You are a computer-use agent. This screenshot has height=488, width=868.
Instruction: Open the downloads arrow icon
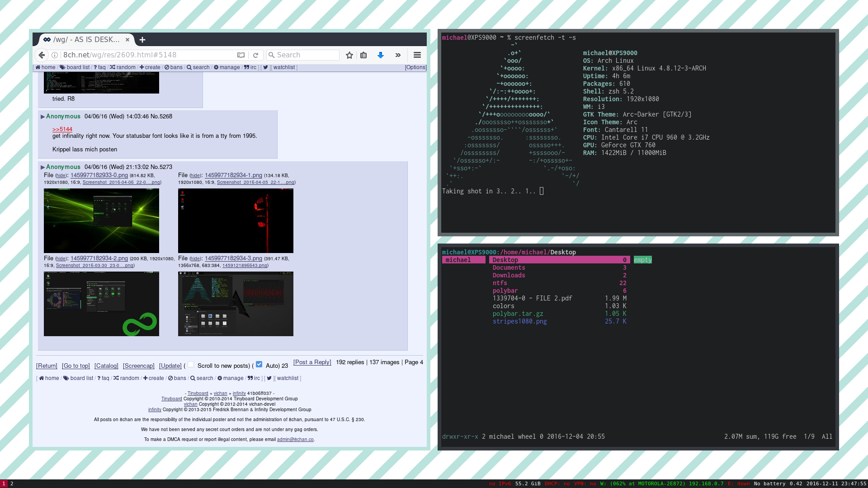[x=381, y=55]
